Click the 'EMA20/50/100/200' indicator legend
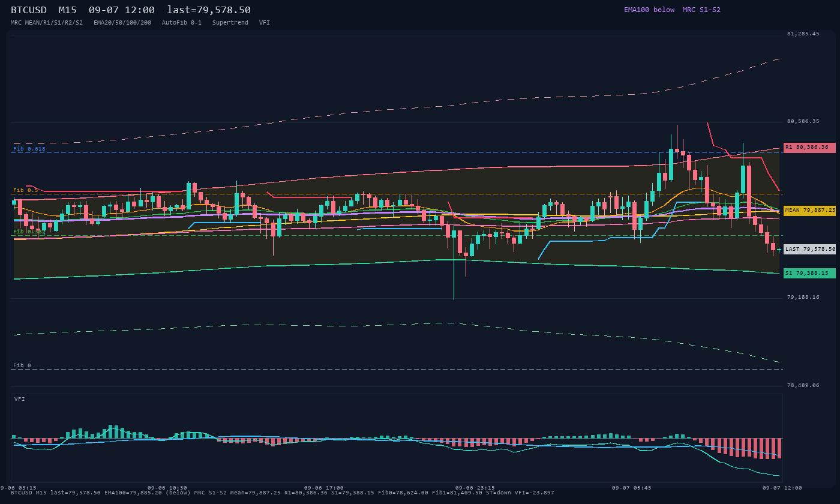The height and width of the screenshot is (504, 840). point(122,23)
